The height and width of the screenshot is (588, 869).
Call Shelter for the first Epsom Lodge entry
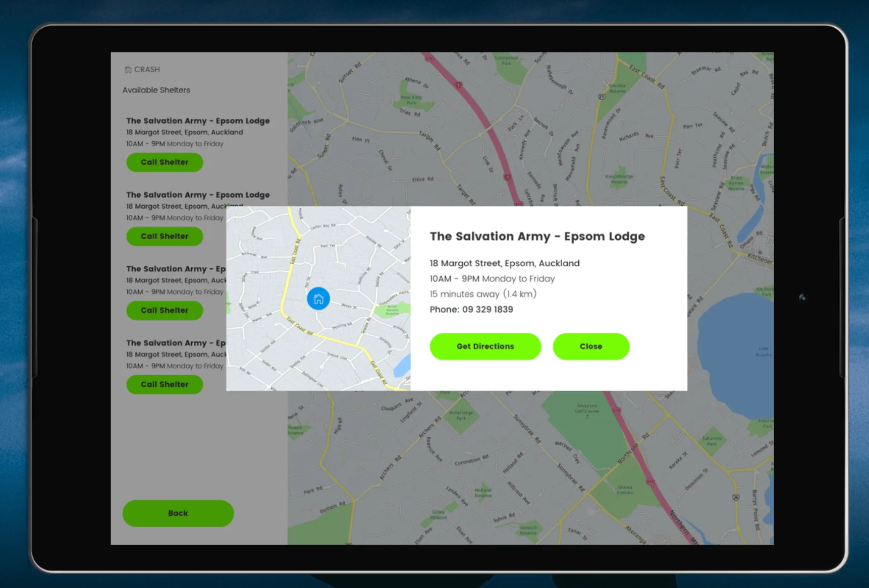pyautogui.click(x=165, y=162)
